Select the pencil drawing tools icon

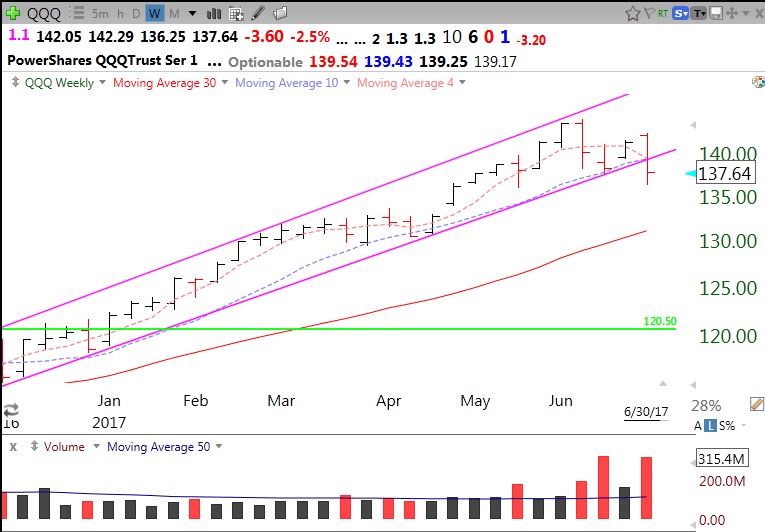point(258,13)
